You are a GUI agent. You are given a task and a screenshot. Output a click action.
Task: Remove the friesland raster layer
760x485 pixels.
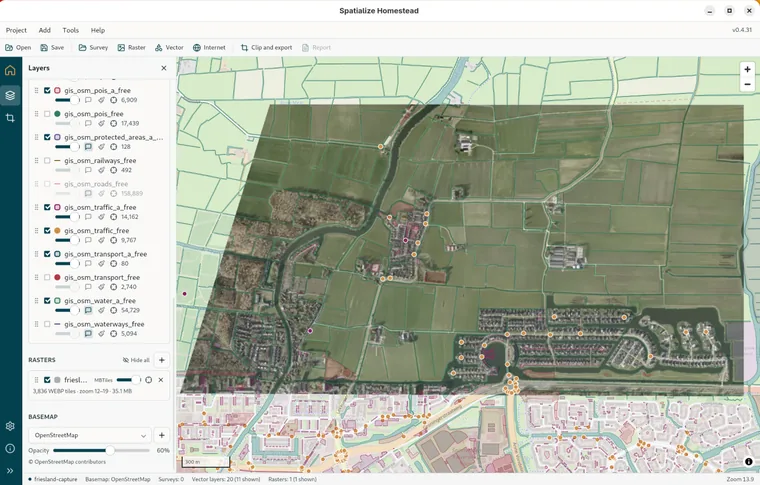pyautogui.click(x=161, y=380)
